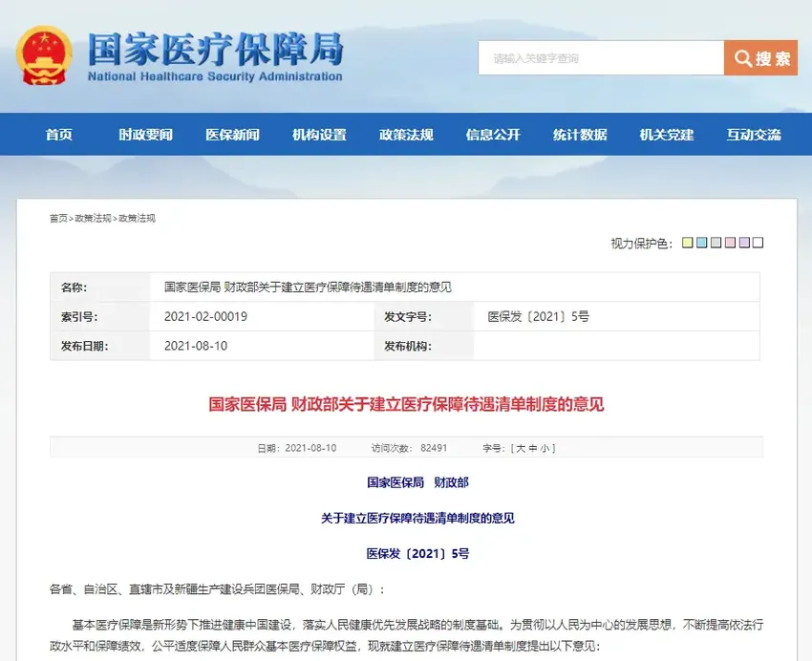Open the 医保新闻 navigation tab
The width and height of the screenshot is (812, 661).
tap(232, 135)
